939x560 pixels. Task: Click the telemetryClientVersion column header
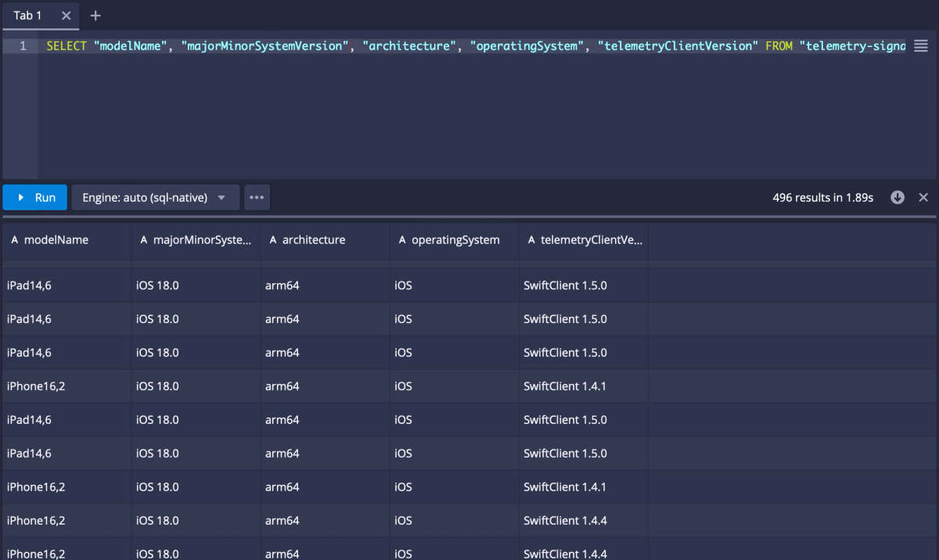pos(591,240)
